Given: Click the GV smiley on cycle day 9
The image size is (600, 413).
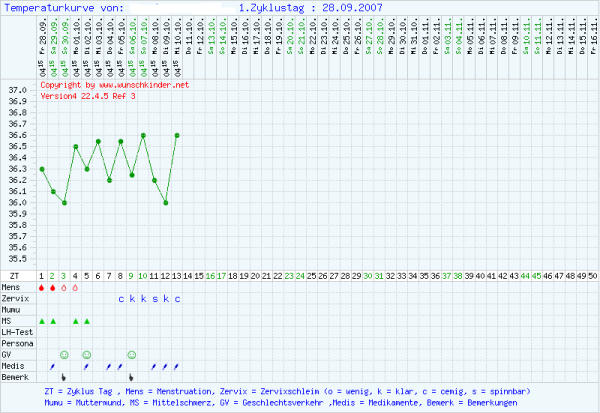Looking at the screenshot, I should point(132,354).
